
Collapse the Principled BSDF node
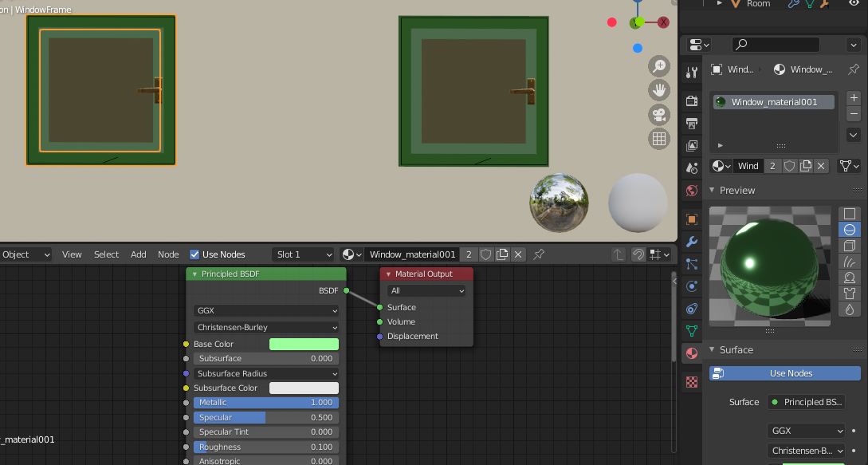click(x=194, y=274)
